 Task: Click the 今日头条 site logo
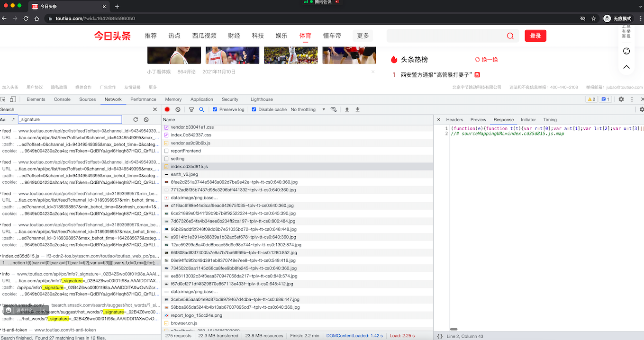point(112,36)
